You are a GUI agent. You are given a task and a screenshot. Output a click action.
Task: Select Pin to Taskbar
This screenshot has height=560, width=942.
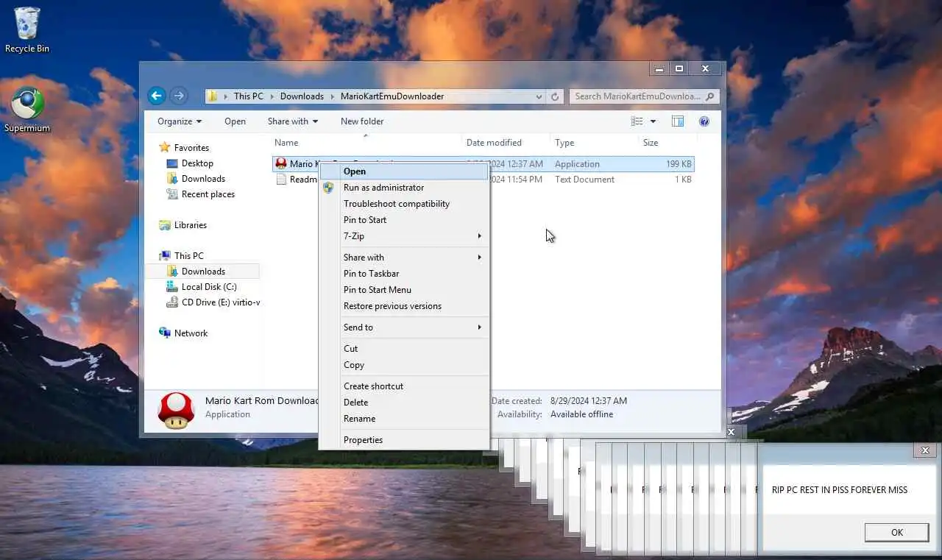(x=404, y=274)
